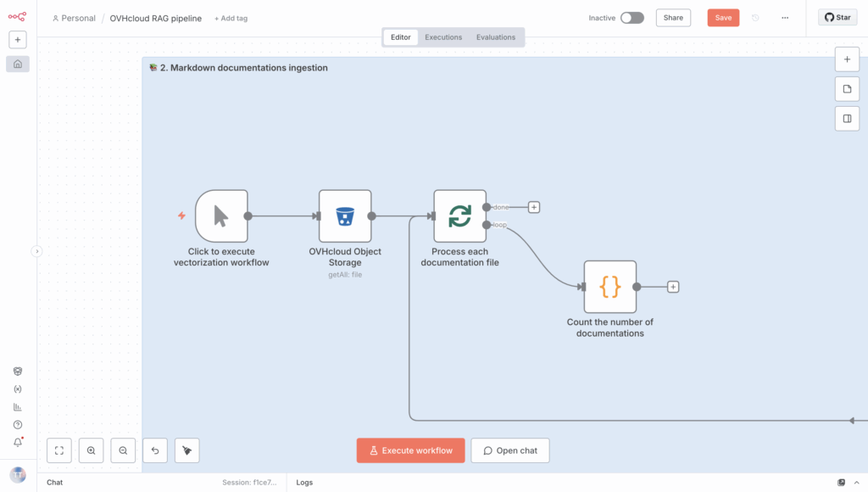Open the Help menu question mark icon
868x492 pixels.
coord(18,424)
